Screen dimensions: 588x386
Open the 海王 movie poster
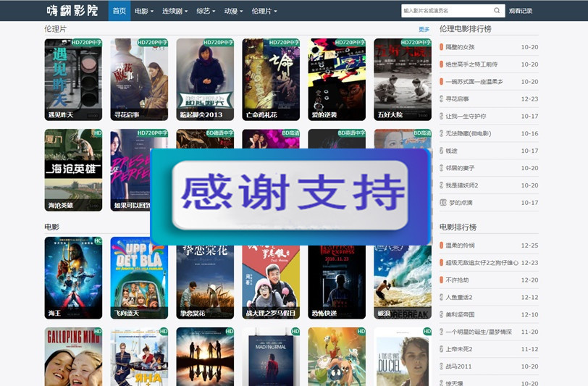pyautogui.click(x=73, y=278)
